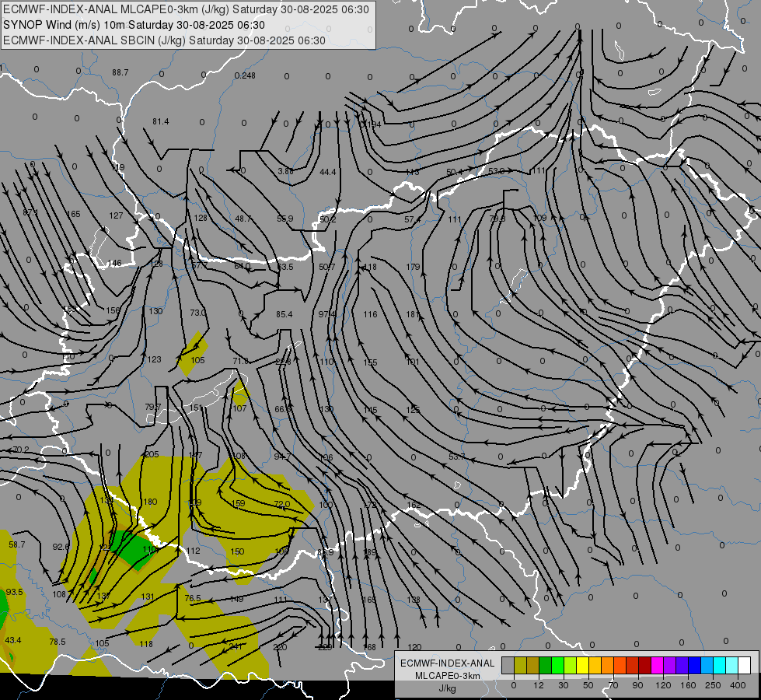761x700 pixels.
Task: Click the map value 205
Action: pyautogui.click(x=152, y=454)
